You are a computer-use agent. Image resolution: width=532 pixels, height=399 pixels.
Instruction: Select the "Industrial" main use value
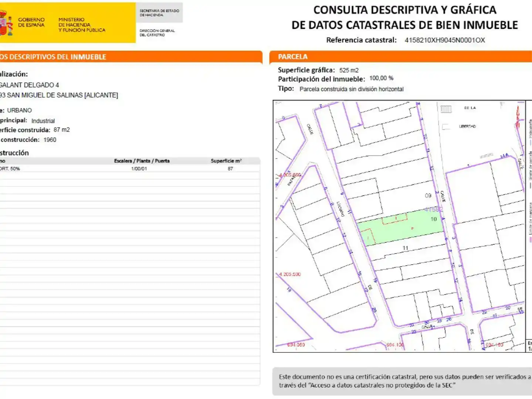point(43,121)
